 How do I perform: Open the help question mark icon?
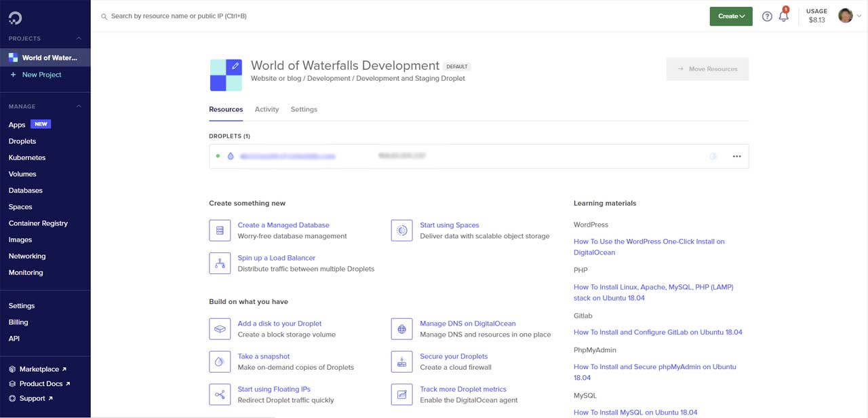[x=767, y=16]
